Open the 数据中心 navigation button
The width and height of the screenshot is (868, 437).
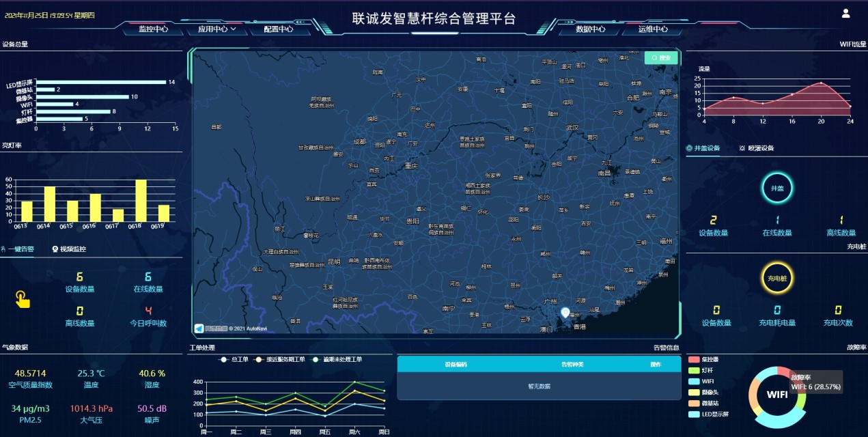point(590,29)
